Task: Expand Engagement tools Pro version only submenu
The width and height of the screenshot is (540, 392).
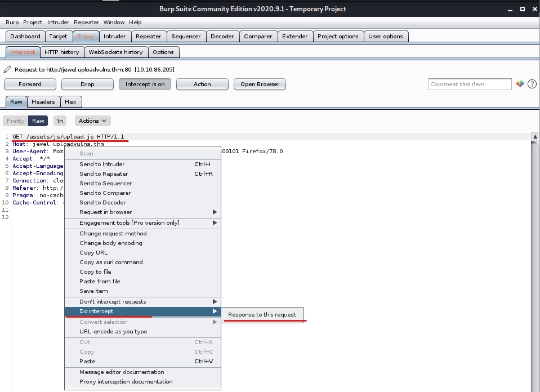Action: coord(142,222)
